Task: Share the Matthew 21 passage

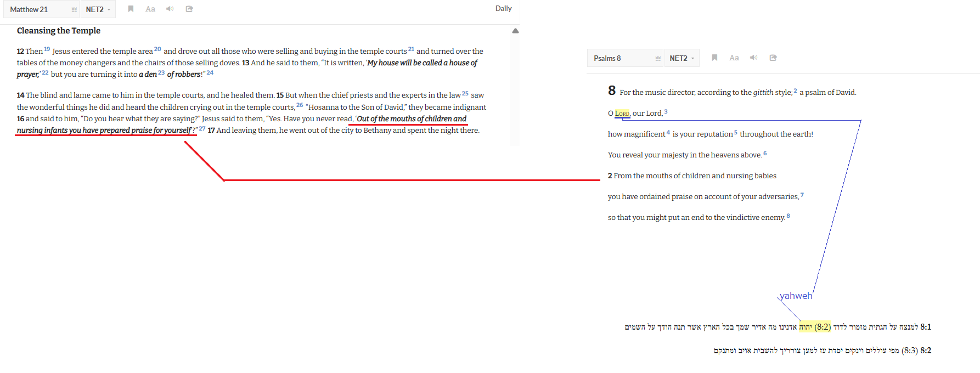Action: point(189,9)
